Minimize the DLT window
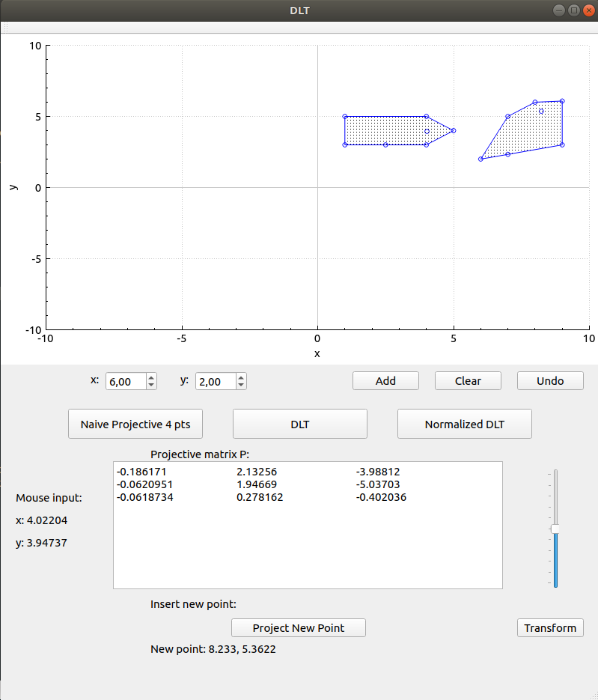The height and width of the screenshot is (700, 598). coord(559,10)
